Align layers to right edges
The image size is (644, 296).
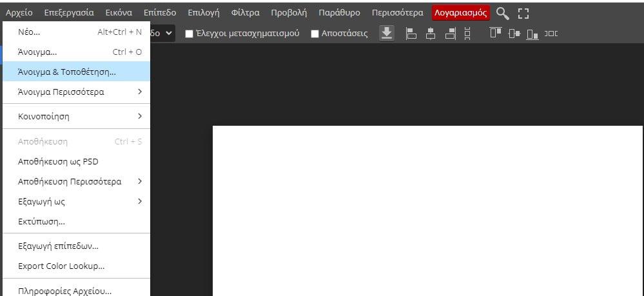point(451,34)
